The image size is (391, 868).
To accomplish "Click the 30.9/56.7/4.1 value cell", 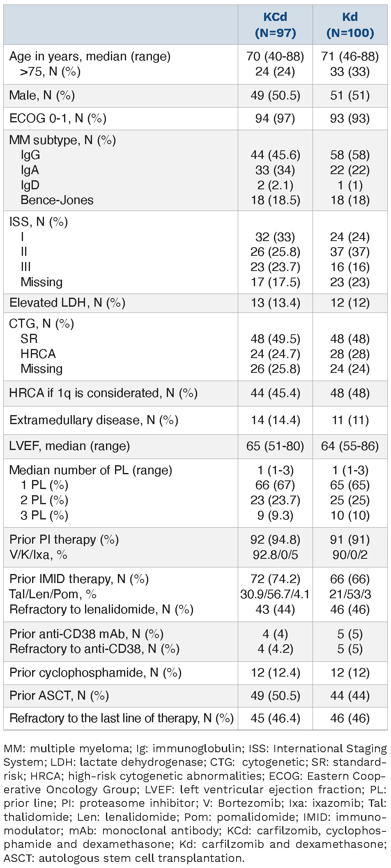I will [275, 594].
